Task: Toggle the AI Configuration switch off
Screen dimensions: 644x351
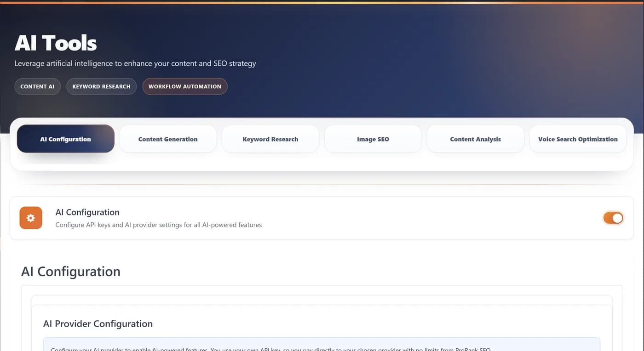Action: [613, 218]
